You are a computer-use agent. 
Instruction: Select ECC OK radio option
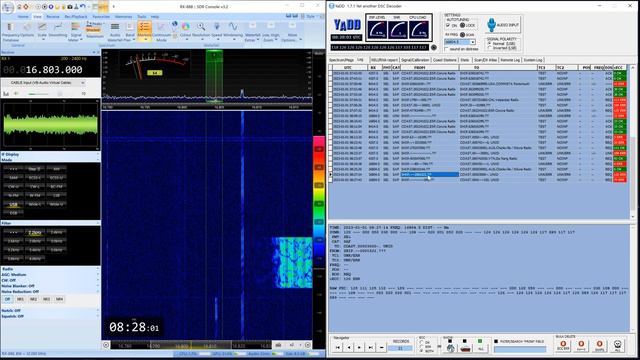point(421,342)
